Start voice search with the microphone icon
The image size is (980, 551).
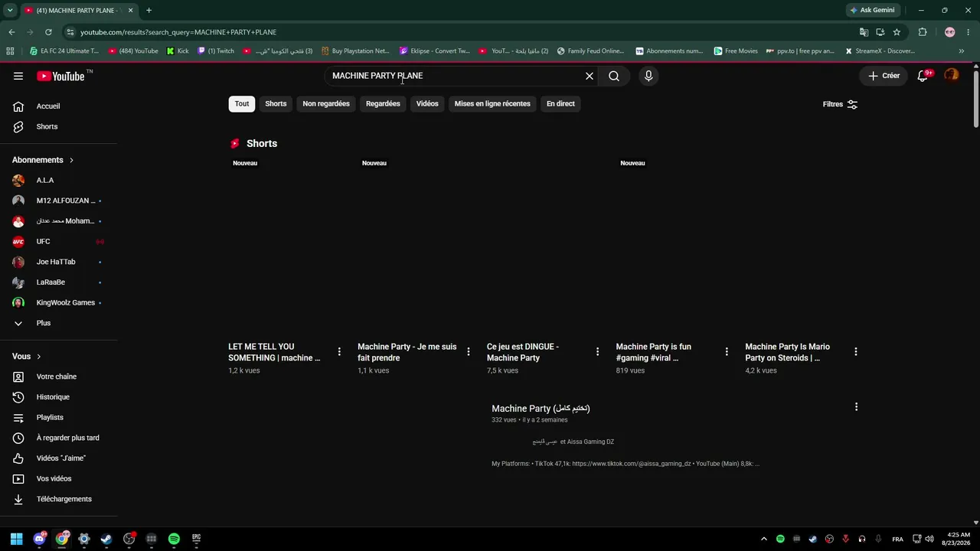[648, 76]
